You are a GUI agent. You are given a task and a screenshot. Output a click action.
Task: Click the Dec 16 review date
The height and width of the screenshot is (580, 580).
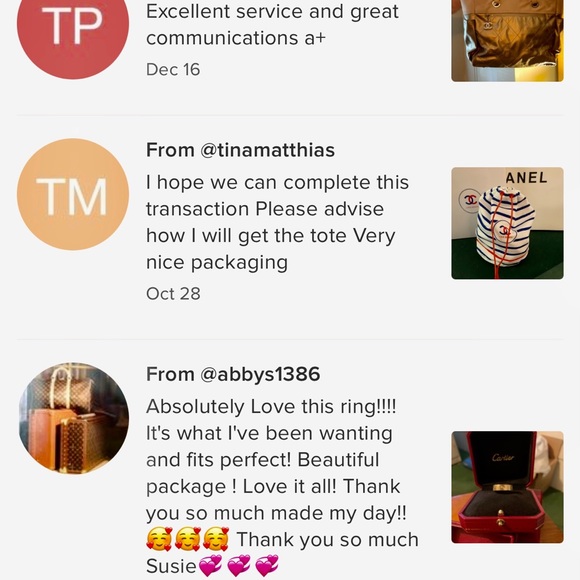tap(173, 70)
